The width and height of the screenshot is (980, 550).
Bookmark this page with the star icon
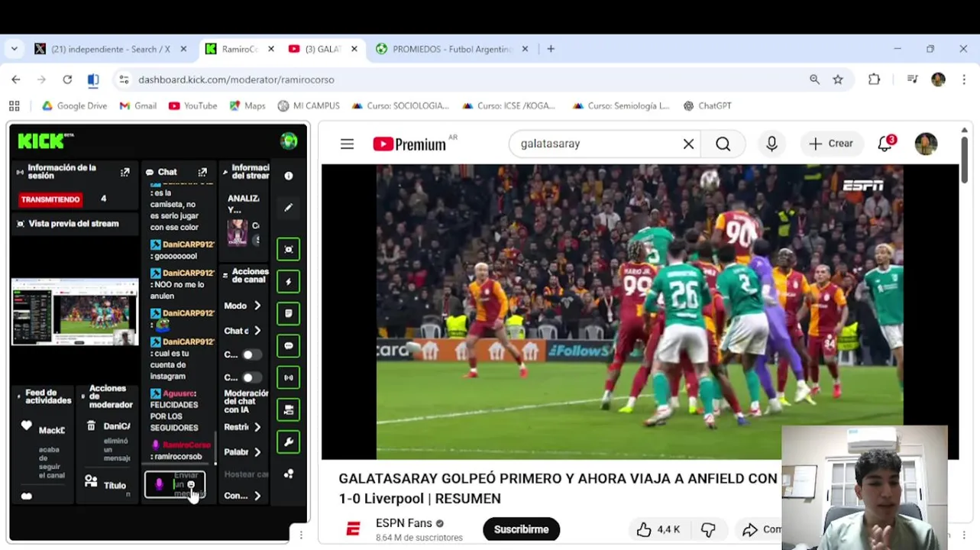(x=838, y=79)
